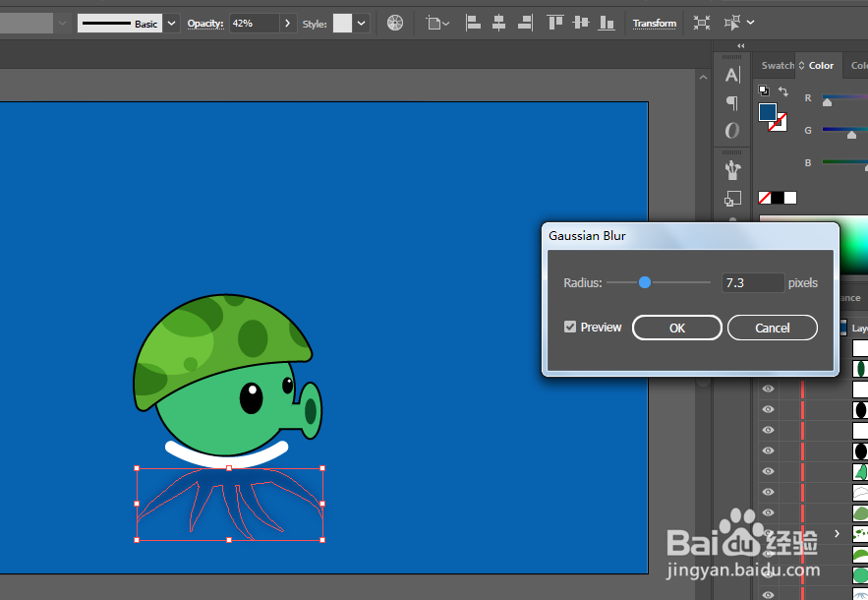Click the white swatch in Color panel

click(x=790, y=198)
